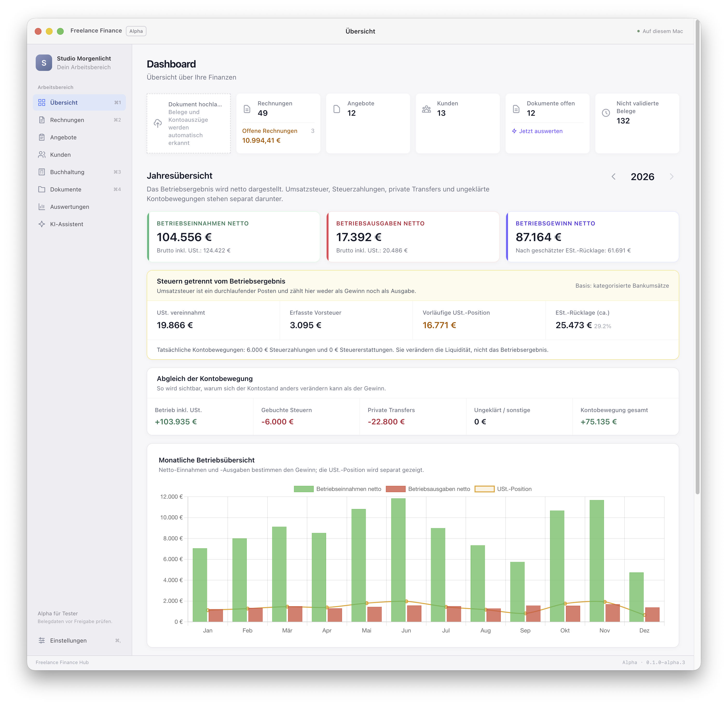Image resolution: width=728 pixels, height=706 pixels.
Task: Click the Vorläufige USt.-Position value 16.771 €
Action: (x=439, y=325)
